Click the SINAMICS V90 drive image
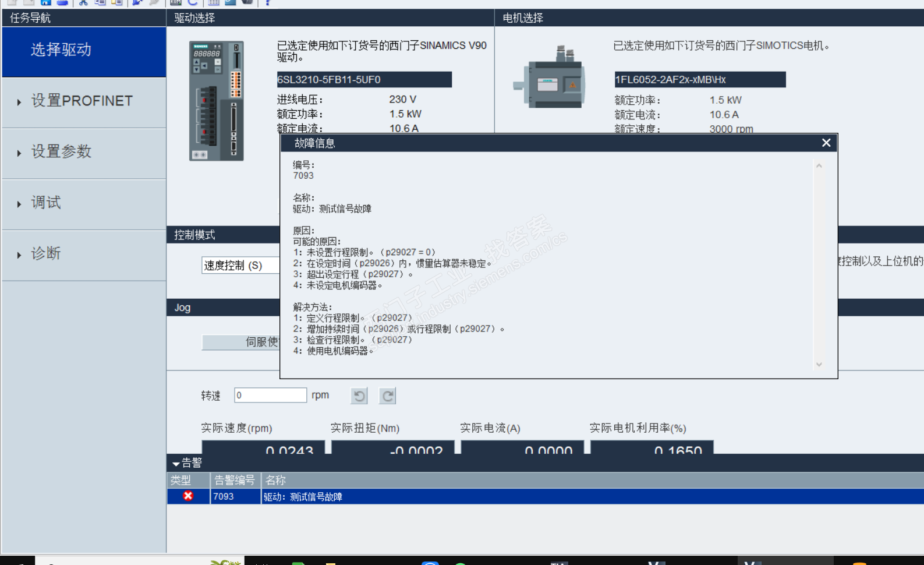 click(217, 101)
